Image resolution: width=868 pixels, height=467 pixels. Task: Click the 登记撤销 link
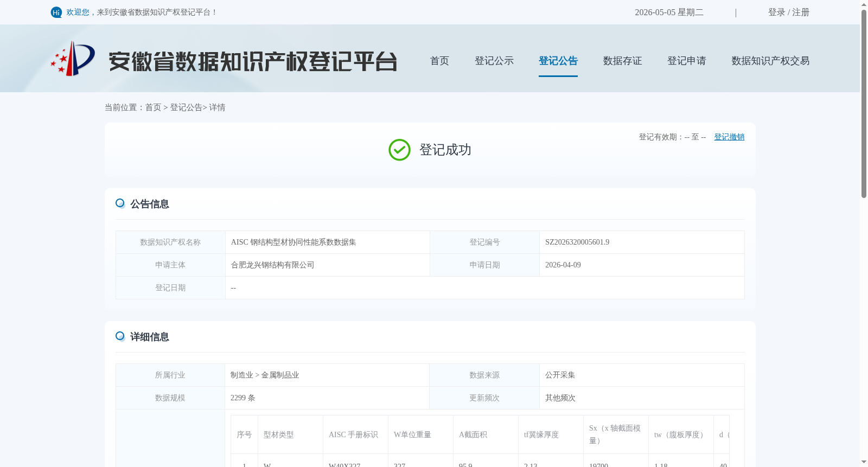point(729,137)
